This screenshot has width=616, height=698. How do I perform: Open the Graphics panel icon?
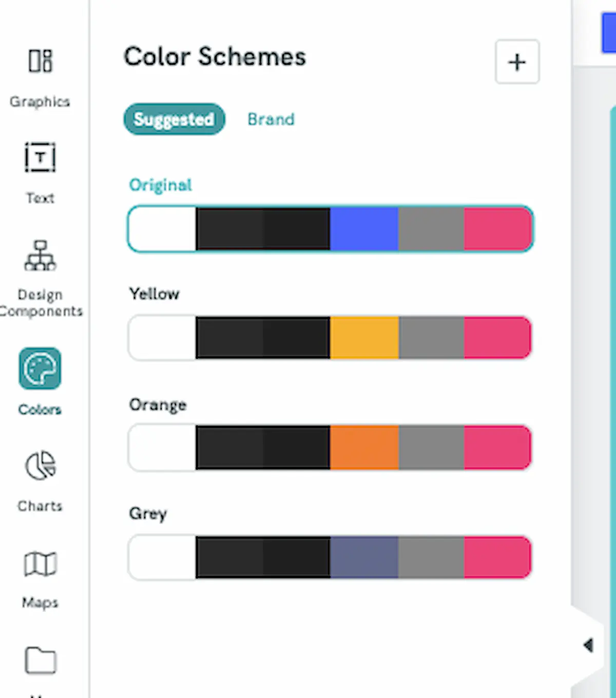40,62
